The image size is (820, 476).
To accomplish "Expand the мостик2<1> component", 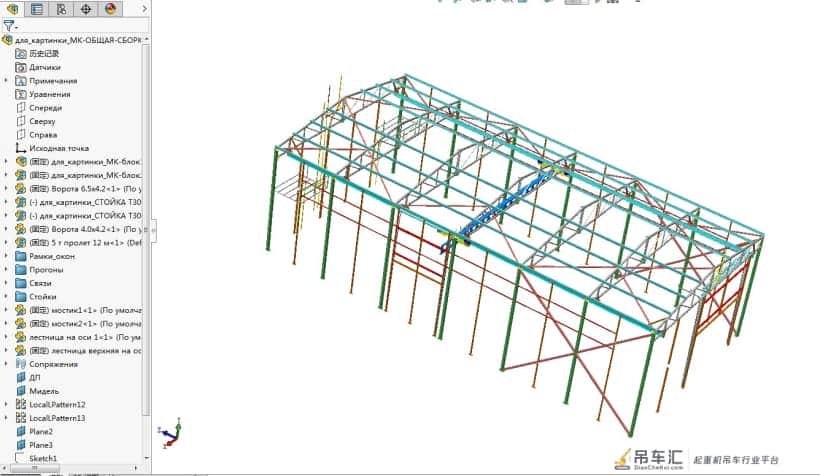I will (6, 324).
